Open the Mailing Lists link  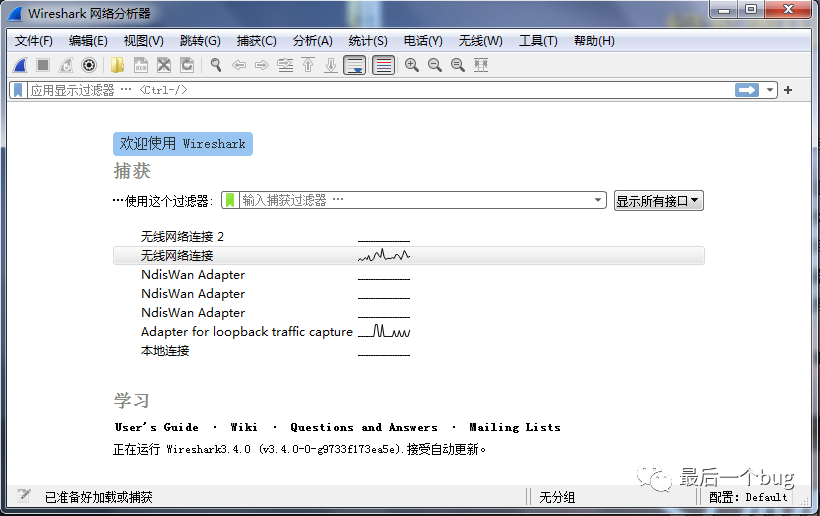(515, 427)
